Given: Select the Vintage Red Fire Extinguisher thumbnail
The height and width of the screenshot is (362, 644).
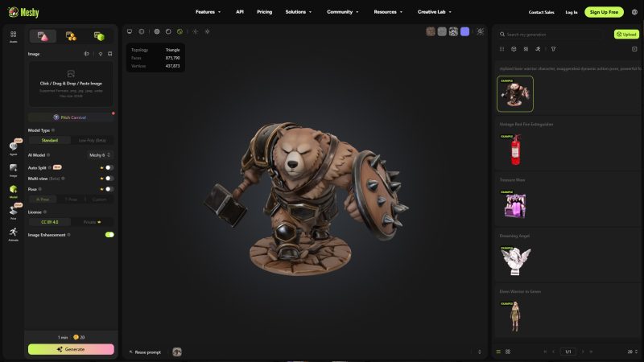Looking at the screenshot, I should coord(515,150).
